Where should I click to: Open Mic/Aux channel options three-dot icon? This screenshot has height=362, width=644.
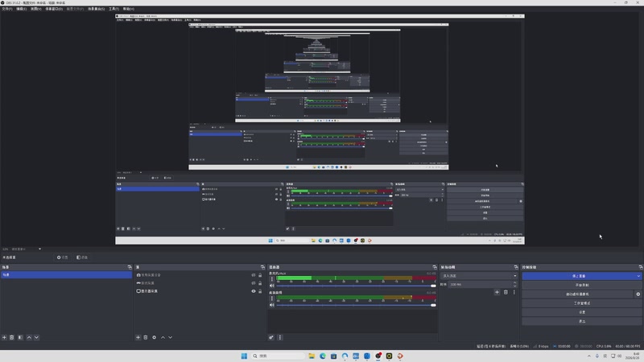[272, 279]
